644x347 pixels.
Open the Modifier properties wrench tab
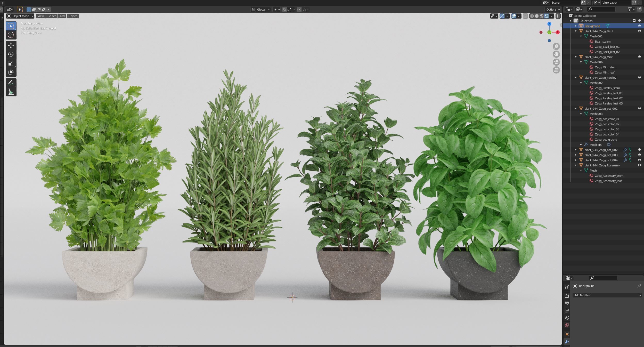(567, 342)
